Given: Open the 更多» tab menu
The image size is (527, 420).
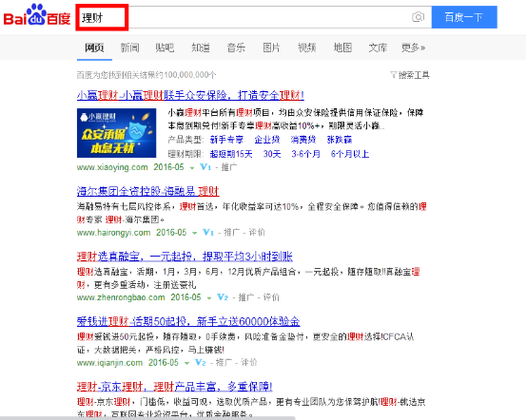Looking at the screenshot, I should coord(413,48).
